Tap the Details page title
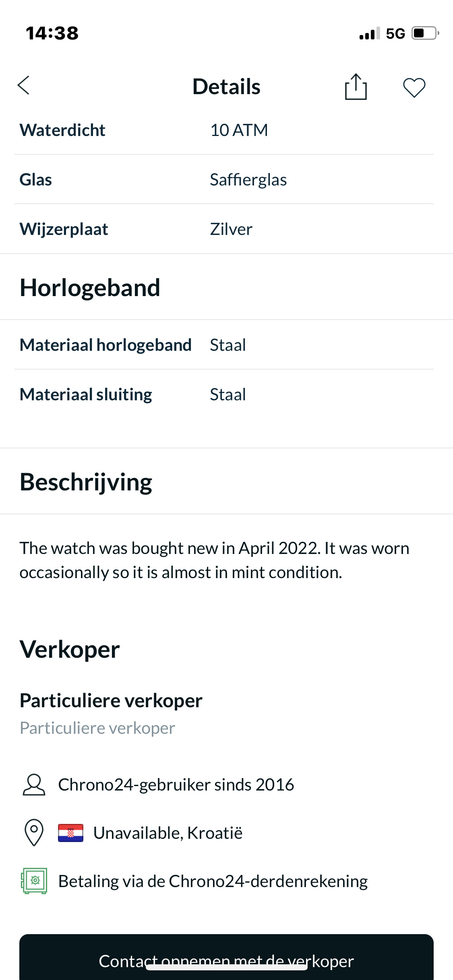 (x=226, y=86)
